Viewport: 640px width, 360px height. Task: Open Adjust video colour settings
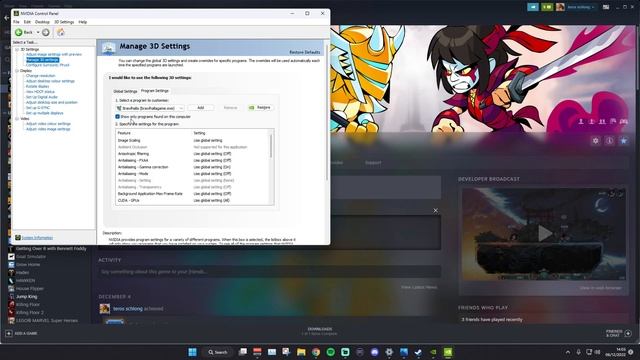[x=48, y=124]
